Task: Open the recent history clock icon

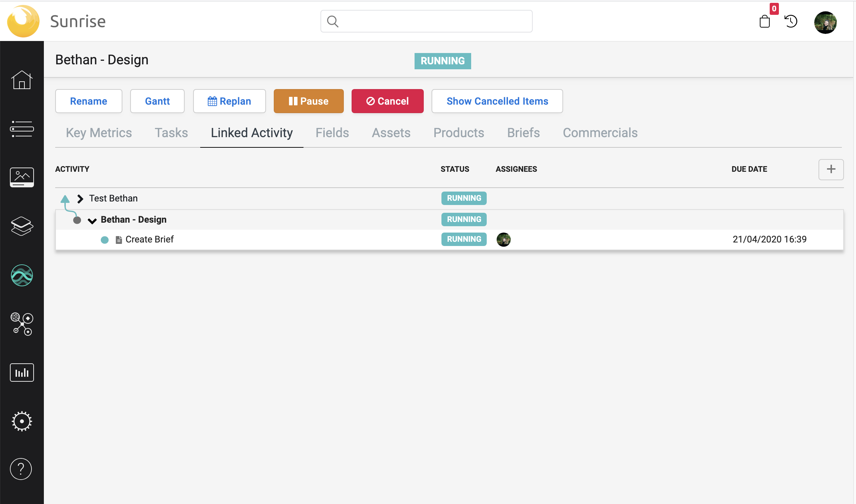Action: (791, 22)
